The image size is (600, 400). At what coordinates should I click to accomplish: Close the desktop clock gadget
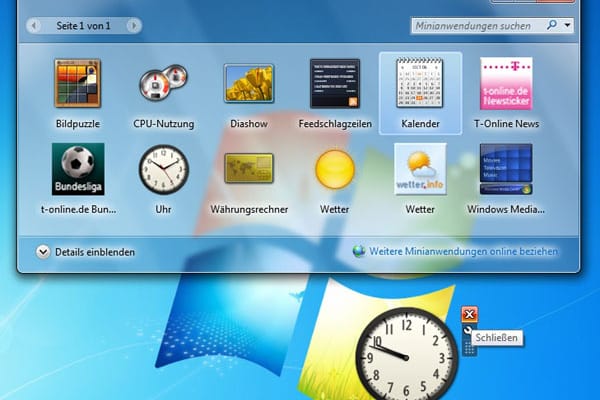pos(469,315)
